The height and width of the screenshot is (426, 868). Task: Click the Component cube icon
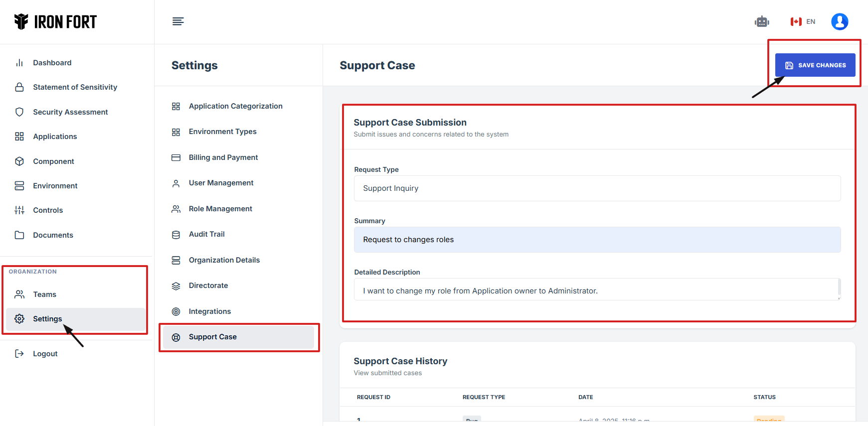(19, 161)
